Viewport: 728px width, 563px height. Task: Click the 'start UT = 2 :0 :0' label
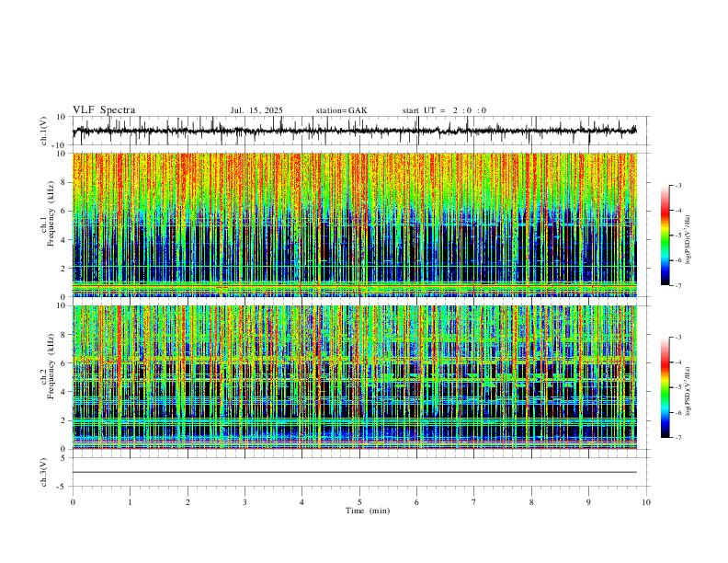[444, 110]
